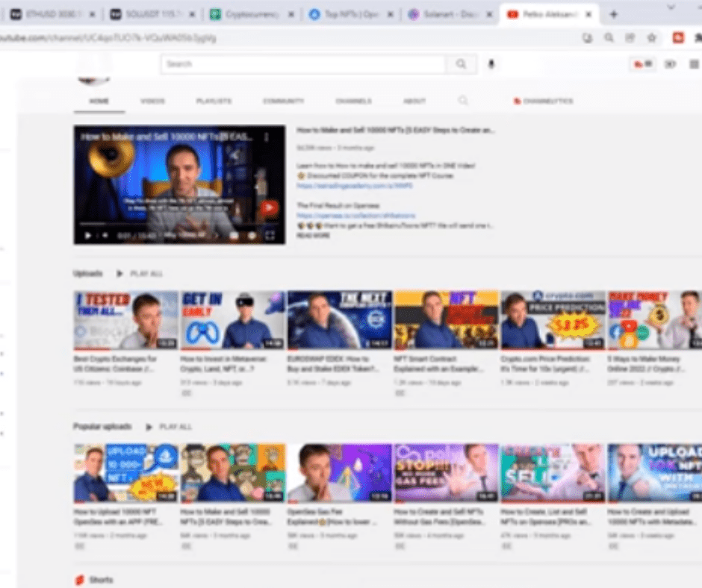Click the YouTube logo on featured video player

(268, 208)
